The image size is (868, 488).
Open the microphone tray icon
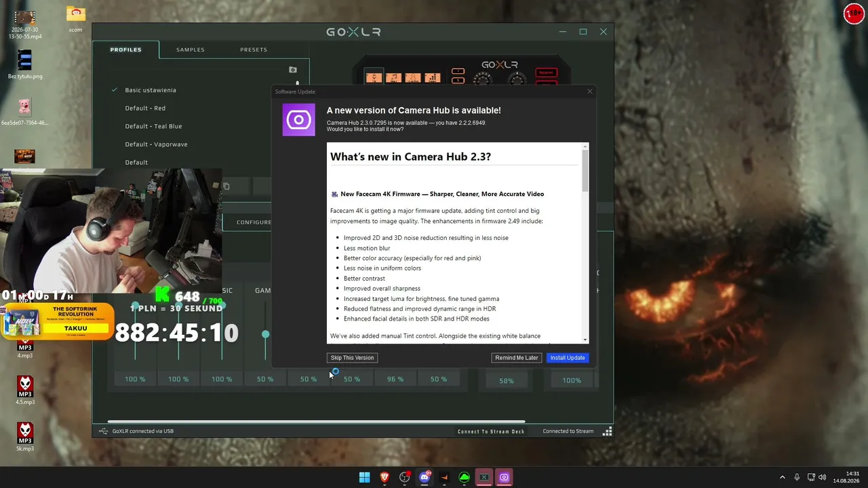point(797,477)
